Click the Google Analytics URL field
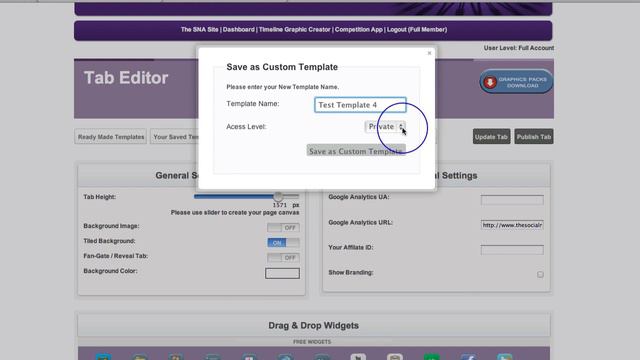This screenshot has width=640, height=360. coord(512,225)
